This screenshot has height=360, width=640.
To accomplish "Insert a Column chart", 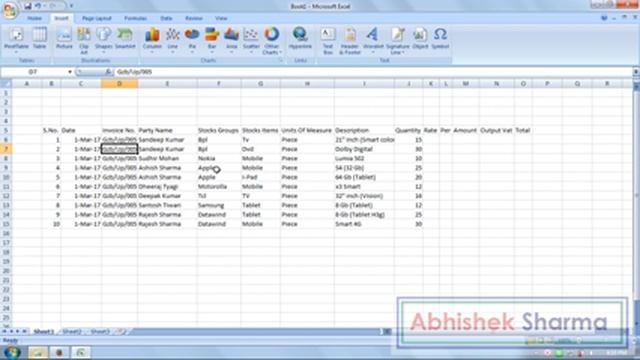I will (152, 40).
